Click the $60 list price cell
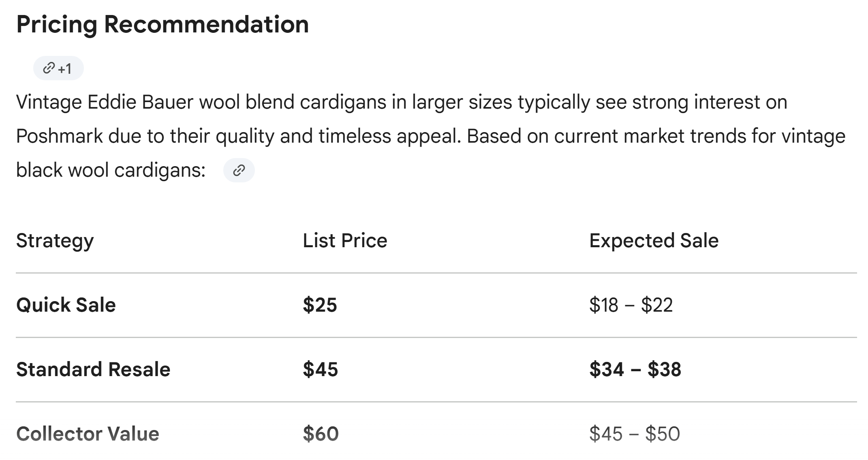Image resolution: width=868 pixels, height=460 pixels. pos(321,434)
